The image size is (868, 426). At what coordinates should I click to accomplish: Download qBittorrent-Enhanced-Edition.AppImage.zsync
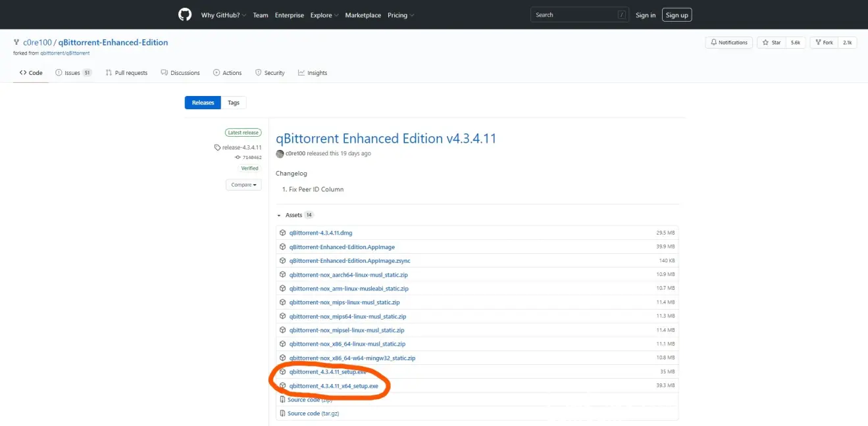[349, 261]
